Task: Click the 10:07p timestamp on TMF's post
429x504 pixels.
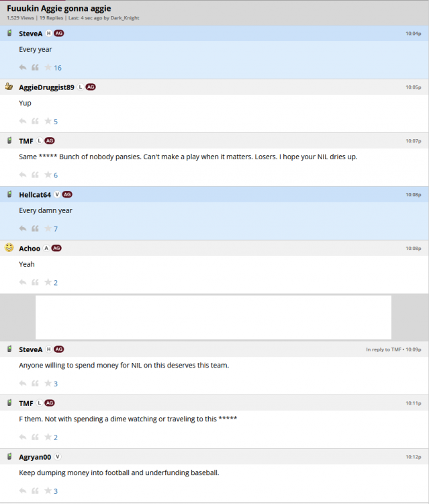Action: [x=414, y=141]
